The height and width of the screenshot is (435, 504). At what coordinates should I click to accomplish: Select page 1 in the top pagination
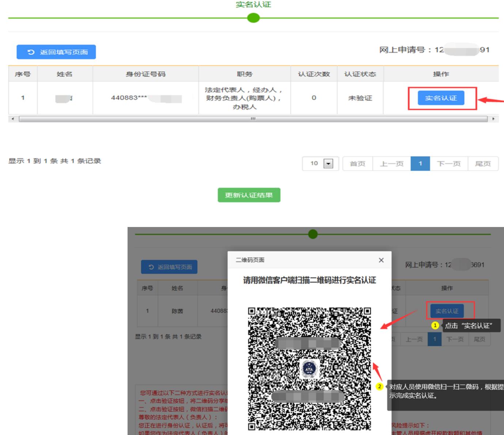[x=420, y=163]
